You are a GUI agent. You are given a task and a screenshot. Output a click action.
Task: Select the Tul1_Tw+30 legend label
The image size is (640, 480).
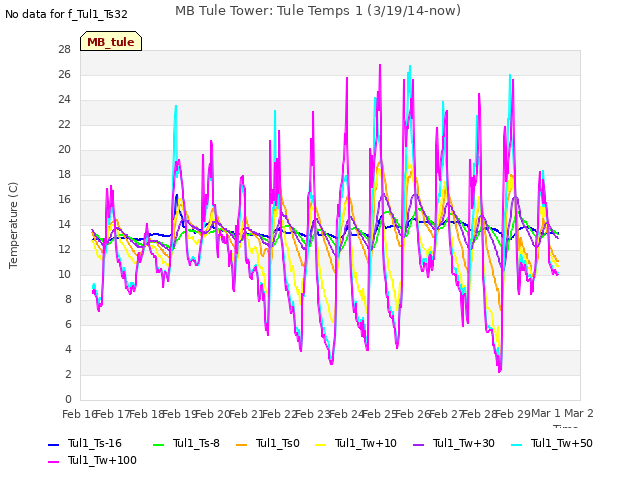464,444
